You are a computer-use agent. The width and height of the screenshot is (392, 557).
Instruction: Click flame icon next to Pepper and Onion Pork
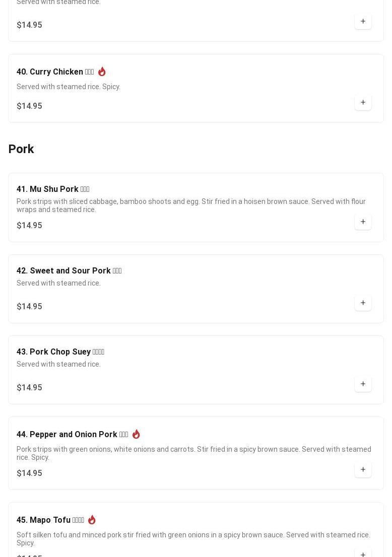tap(136, 434)
